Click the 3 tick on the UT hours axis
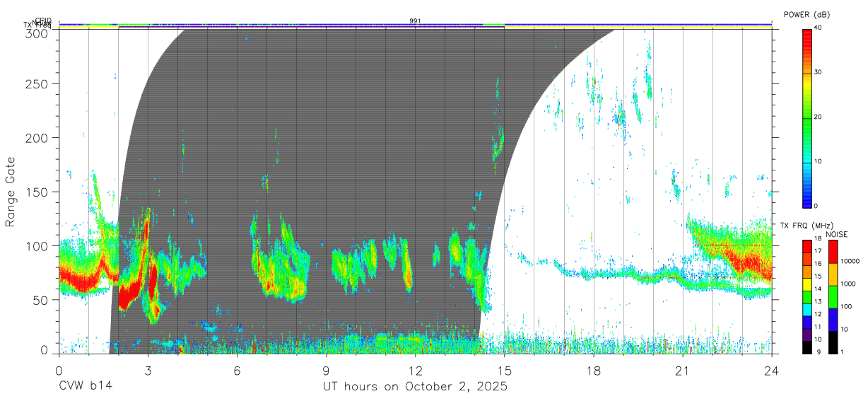The image size is (868, 401). 148,370
